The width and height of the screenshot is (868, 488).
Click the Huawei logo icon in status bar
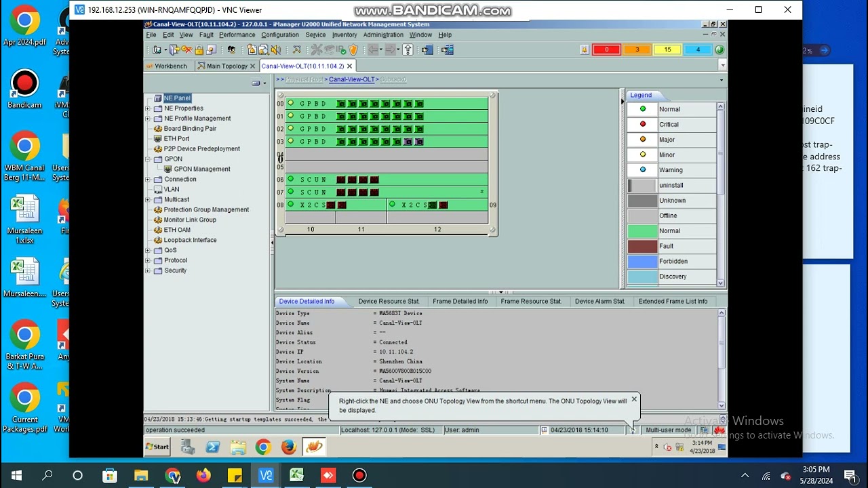coord(719,430)
